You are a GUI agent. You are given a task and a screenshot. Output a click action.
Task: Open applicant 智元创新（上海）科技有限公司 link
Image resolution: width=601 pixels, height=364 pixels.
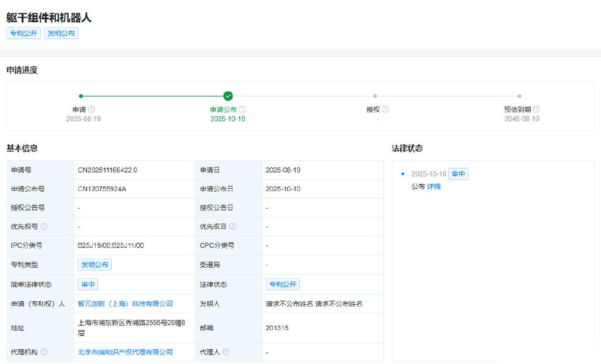click(125, 304)
